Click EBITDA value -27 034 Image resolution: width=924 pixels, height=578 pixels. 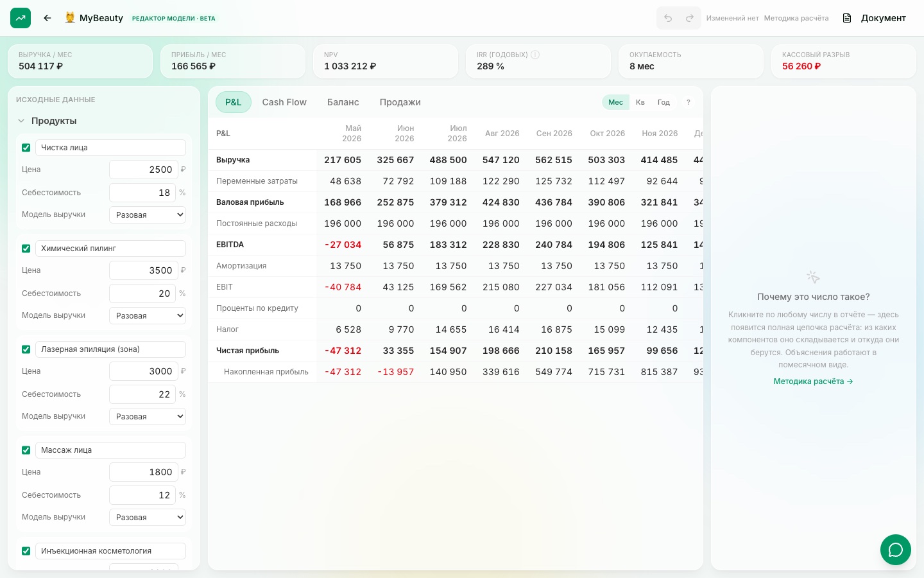343,245
